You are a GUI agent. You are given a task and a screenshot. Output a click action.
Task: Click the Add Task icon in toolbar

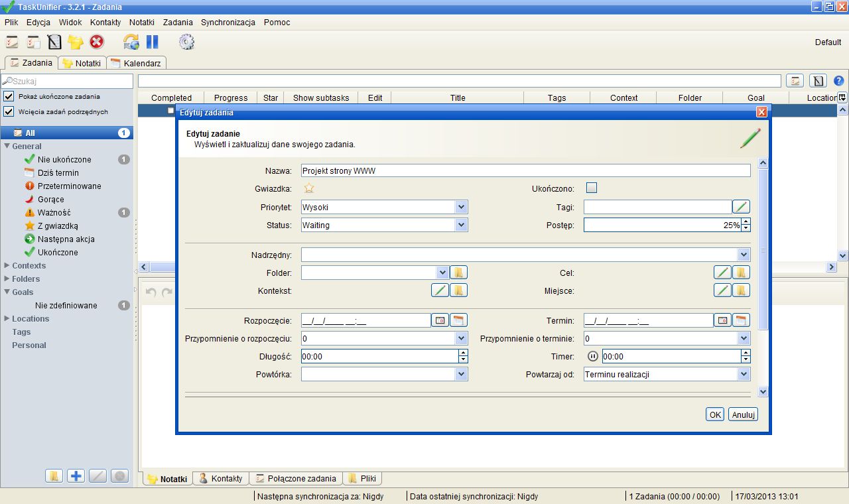coord(12,41)
